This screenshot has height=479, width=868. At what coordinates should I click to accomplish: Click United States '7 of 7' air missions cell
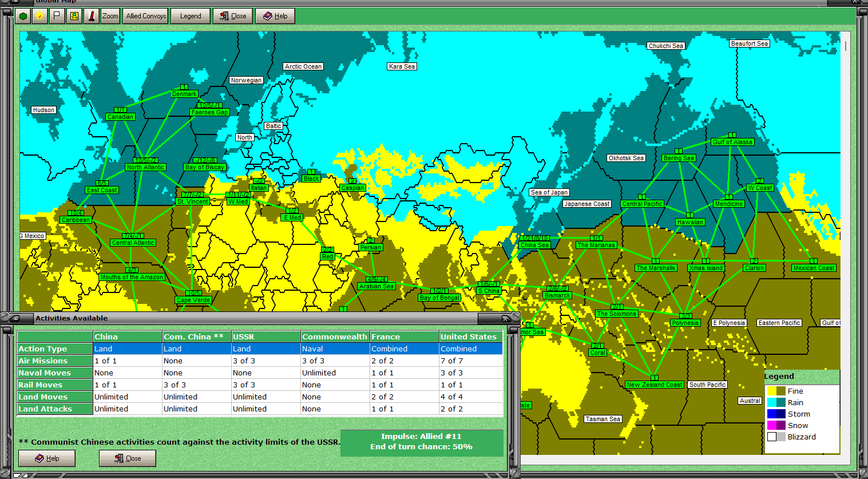coord(471,361)
